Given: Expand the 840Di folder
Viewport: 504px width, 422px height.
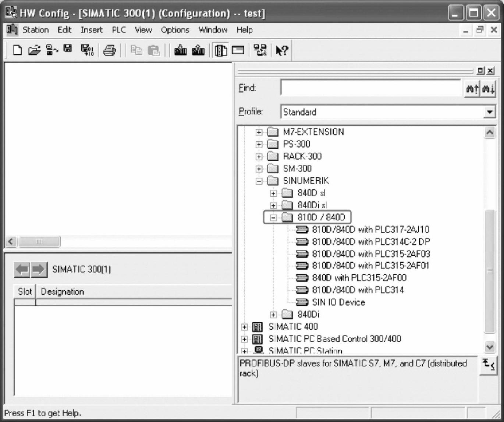Looking at the screenshot, I should pos(273,315).
